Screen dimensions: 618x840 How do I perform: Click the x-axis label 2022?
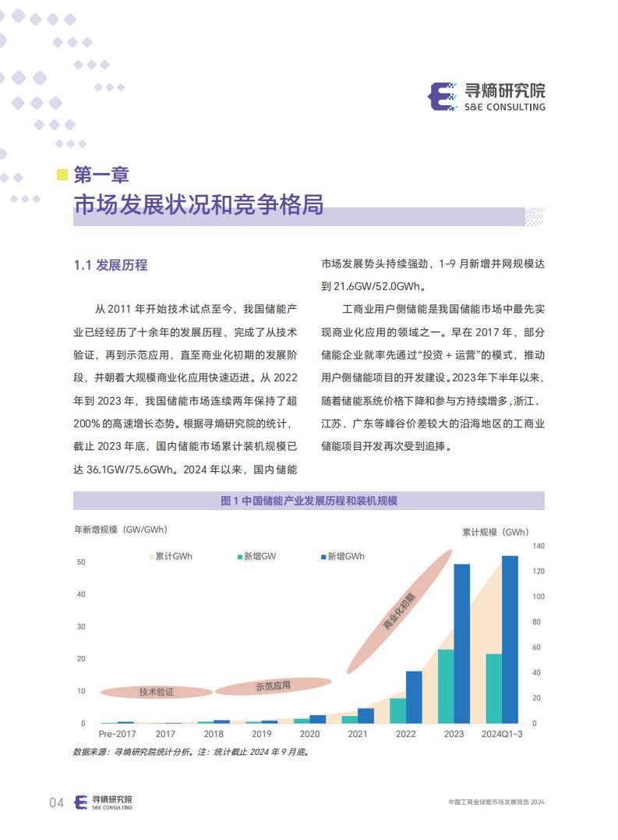click(x=405, y=734)
